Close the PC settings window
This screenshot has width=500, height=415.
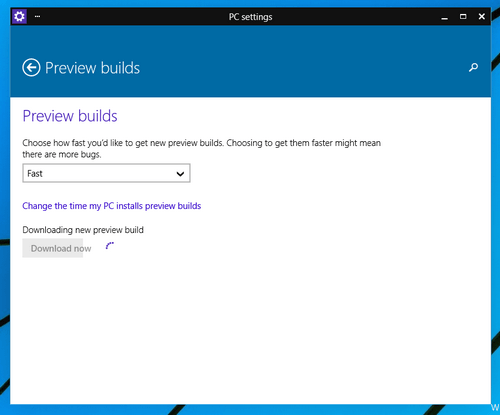coord(482,16)
